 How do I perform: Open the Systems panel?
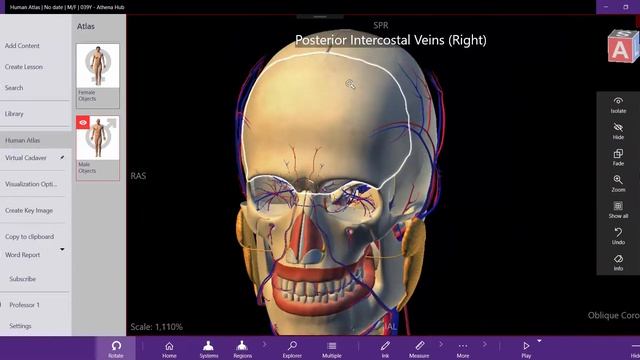point(209,349)
